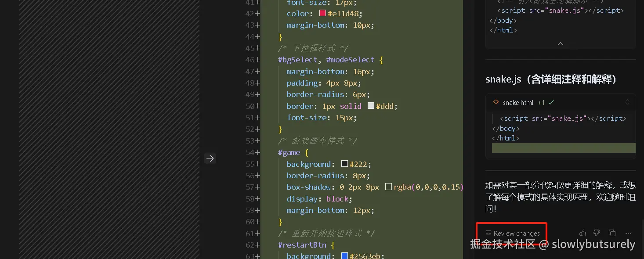Click the snake.html code file icon
644x259 pixels.
point(496,102)
